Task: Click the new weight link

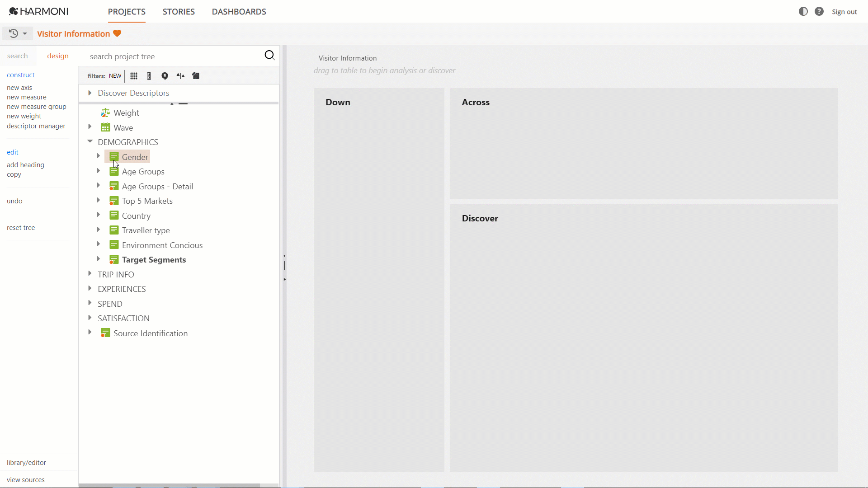Action: point(24,116)
